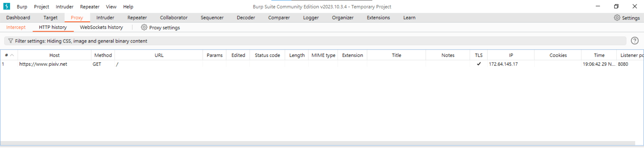Open the Burp menu

pos(22,7)
